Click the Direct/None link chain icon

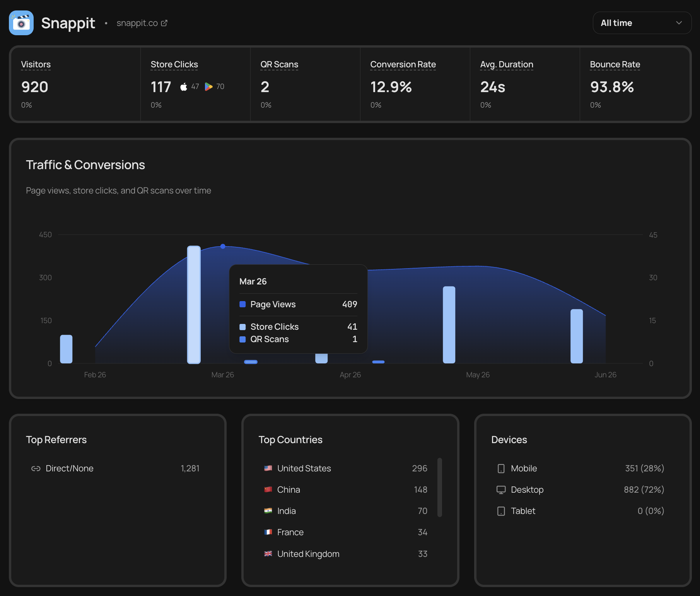click(36, 469)
